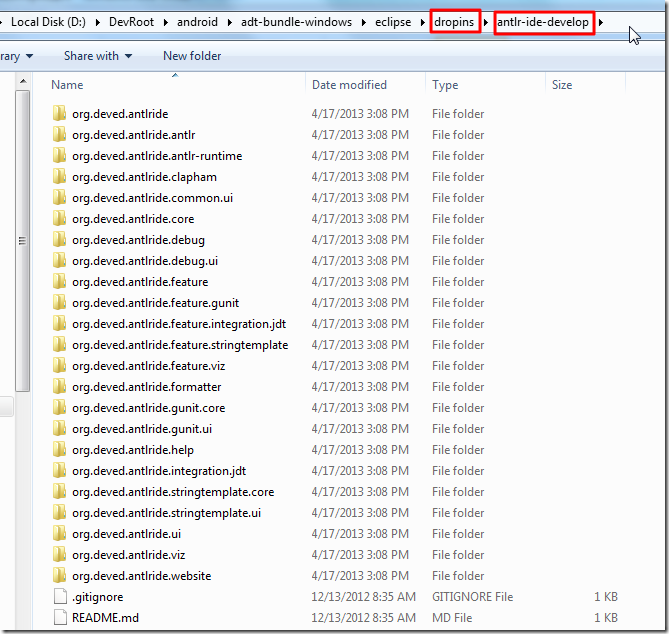Click org.deved.antlride.feature.stringtemplate folder icon
The width and height of the screenshot is (669, 634).
tap(59, 344)
